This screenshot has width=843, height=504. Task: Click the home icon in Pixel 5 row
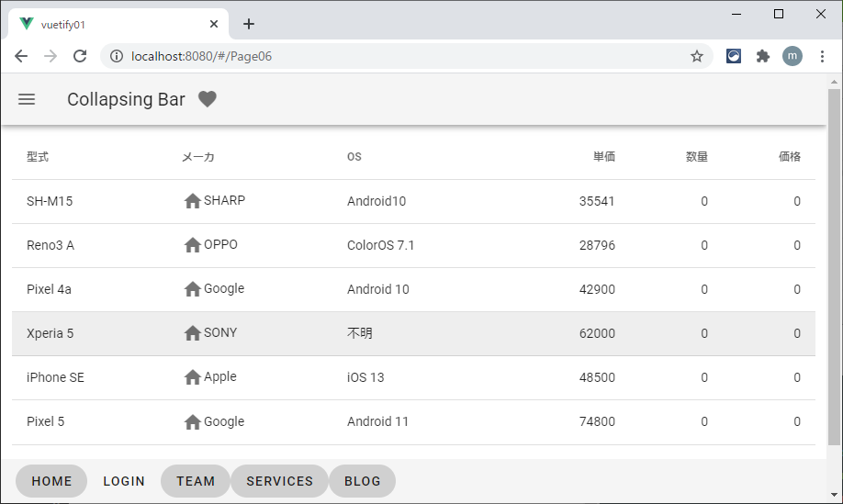(x=193, y=421)
